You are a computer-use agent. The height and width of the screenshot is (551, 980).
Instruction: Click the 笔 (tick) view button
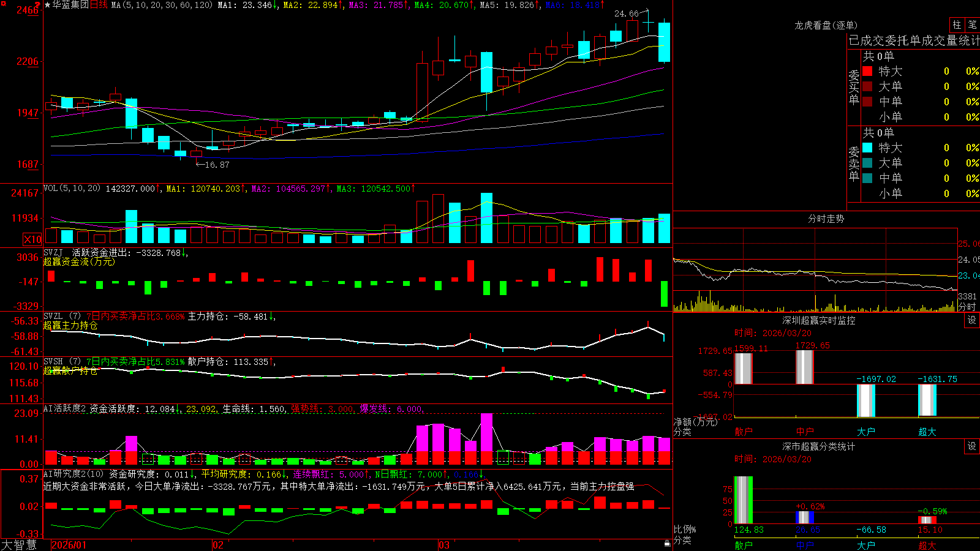point(973,24)
